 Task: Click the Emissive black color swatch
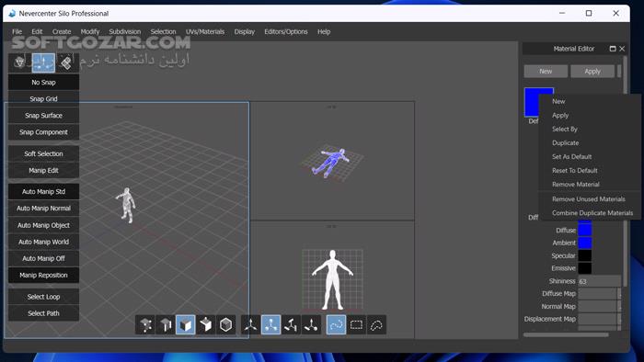(x=585, y=268)
